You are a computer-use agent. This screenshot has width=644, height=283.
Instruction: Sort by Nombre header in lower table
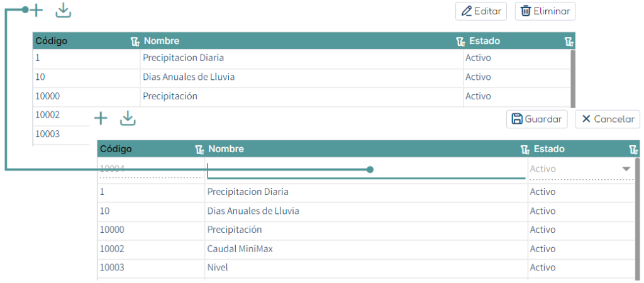click(226, 148)
